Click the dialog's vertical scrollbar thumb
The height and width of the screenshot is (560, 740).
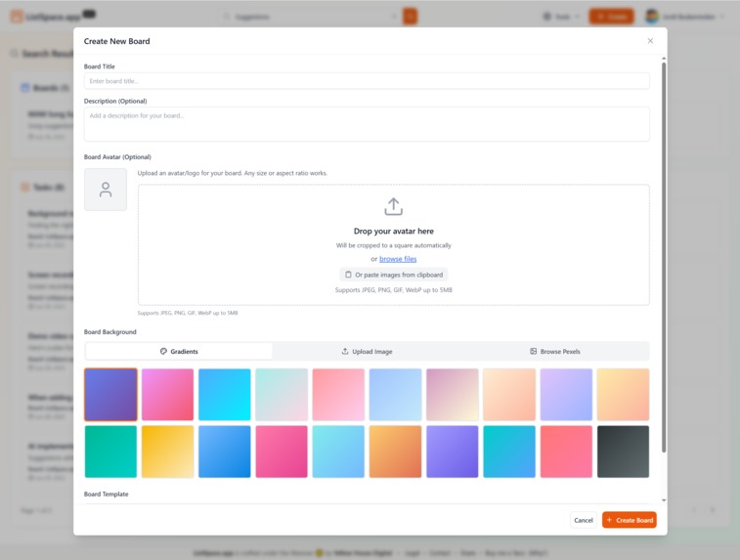pyautogui.click(x=664, y=257)
